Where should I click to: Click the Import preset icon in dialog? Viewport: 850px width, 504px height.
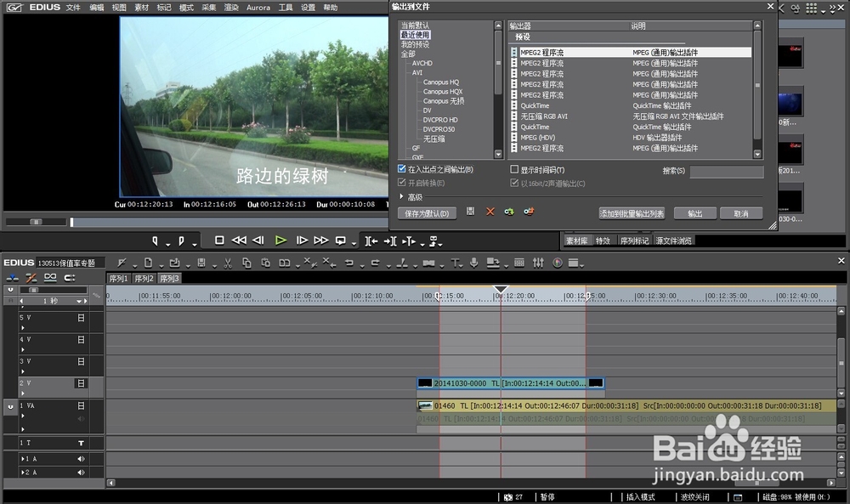(509, 212)
